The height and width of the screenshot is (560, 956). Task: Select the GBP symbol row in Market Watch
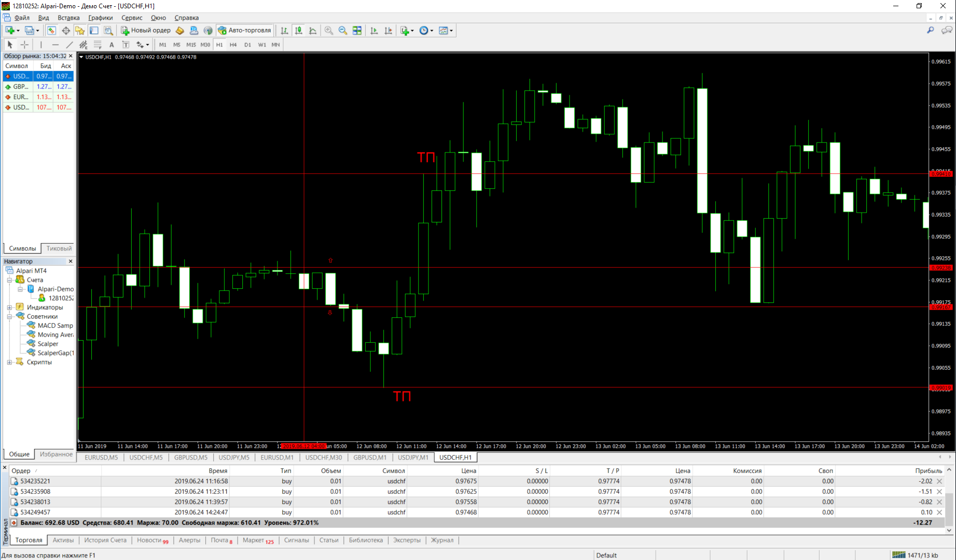(38, 87)
